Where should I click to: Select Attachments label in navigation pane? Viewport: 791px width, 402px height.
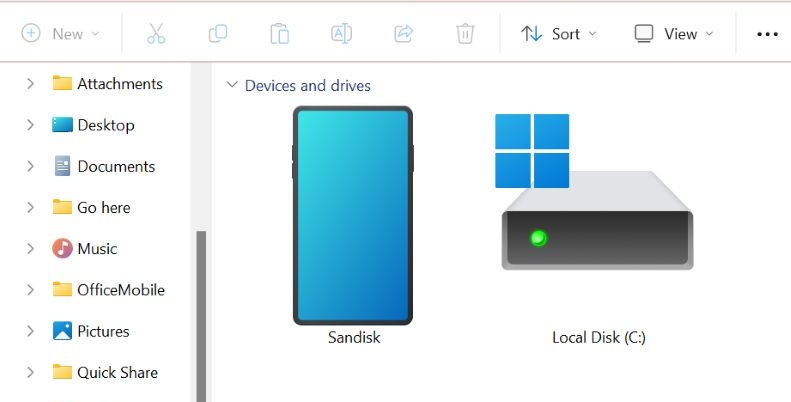120,84
